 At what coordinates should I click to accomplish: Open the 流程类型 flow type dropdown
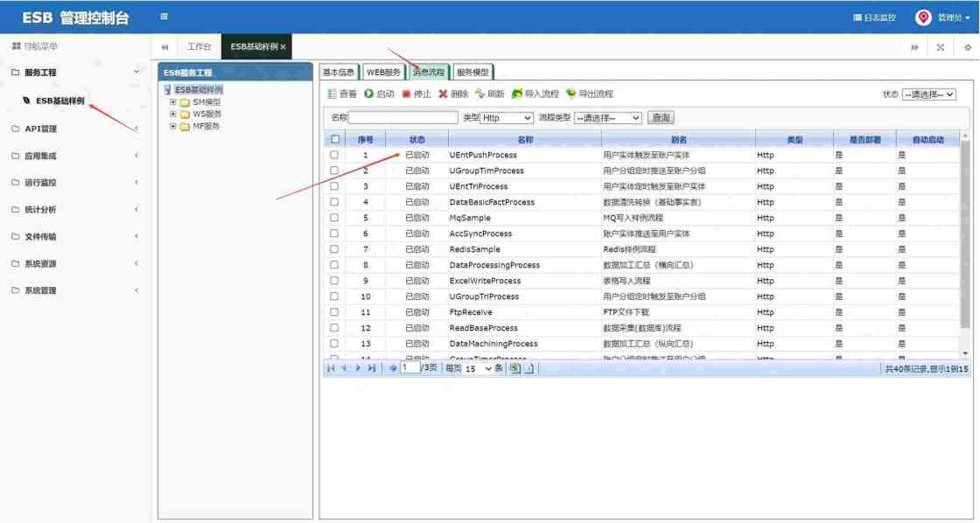pyautogui.click(x=607, y=117)
